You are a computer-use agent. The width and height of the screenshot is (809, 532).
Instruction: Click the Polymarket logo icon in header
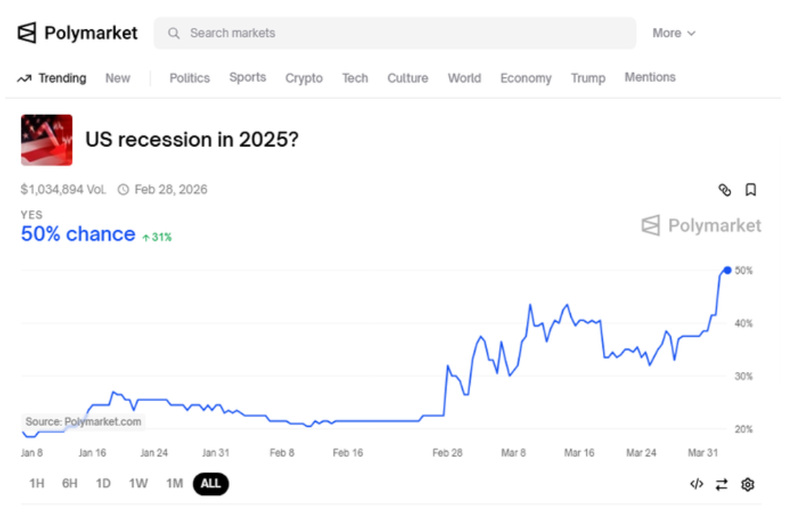[x=27, y=33]
